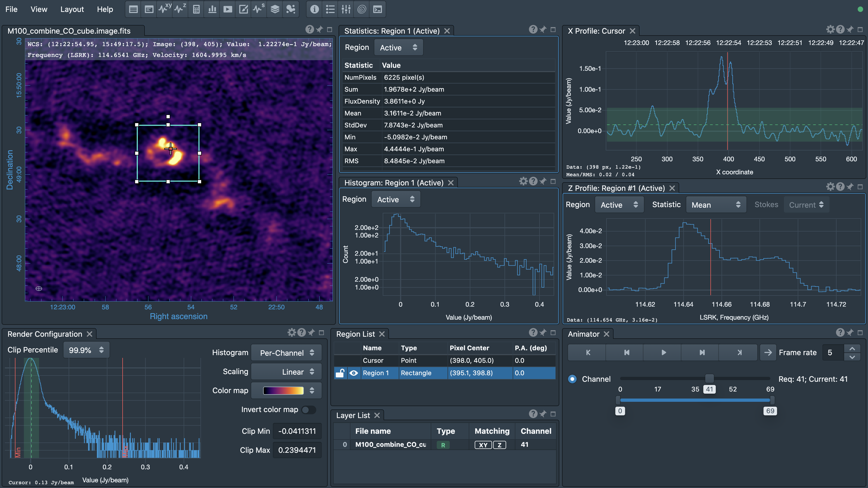868x488 pixels.
Task: Open the Statistics calculator widget icon
Action: pyautogui.click(x=196, y=9)
